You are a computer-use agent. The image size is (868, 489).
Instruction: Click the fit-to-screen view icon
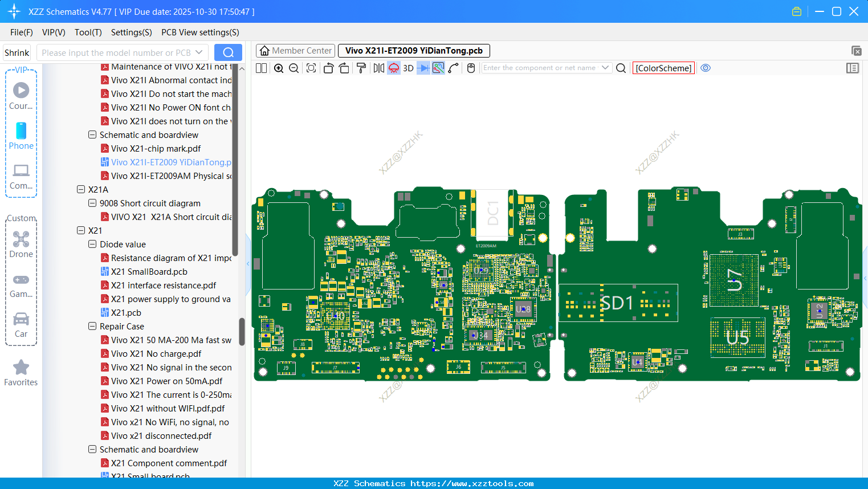(311, 68)
